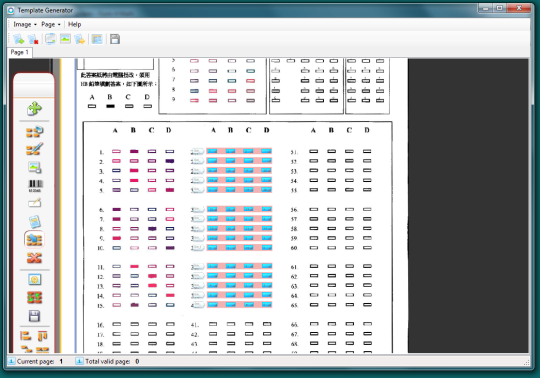The width and height of the screenshot is (540, 378).
Task: Click the align left icon in sidebar
Action: pyautogui.click(x=25, y=336)
